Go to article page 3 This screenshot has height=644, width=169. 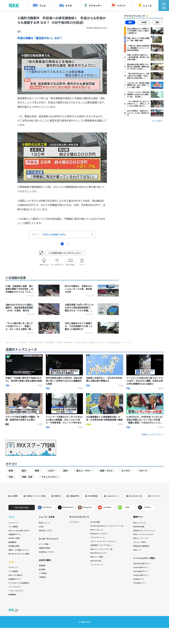[67, 244]
